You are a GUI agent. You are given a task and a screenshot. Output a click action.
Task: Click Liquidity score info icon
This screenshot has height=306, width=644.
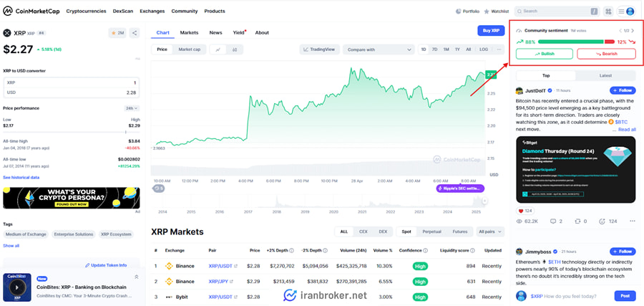pos(473,251)
